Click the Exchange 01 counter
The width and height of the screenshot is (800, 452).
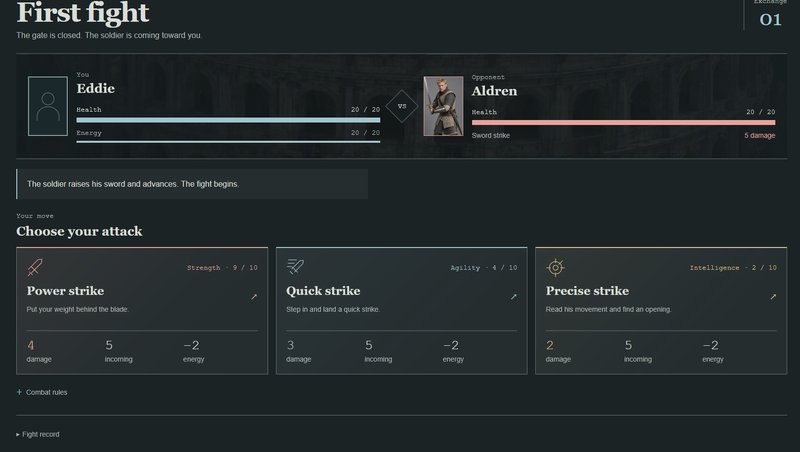click(770, 14)
